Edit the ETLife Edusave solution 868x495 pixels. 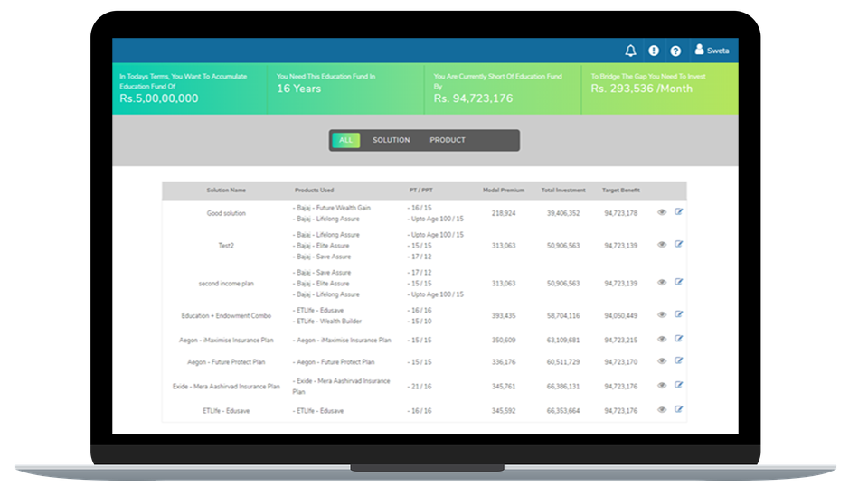tap(679, 409)
